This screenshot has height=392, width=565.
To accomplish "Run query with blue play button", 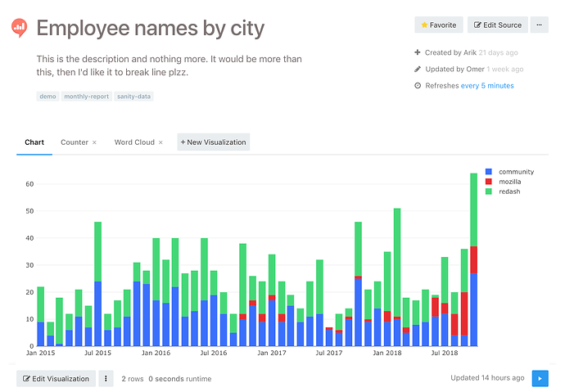I will click(540, 379).
